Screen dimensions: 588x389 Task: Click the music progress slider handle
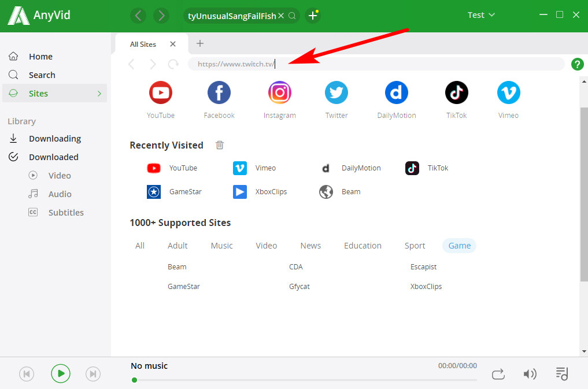coord(134,380)
